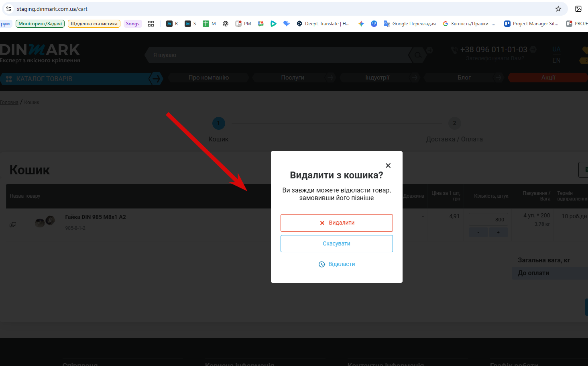Image resolution: width=588 pixels, height=366 pixels.
Task: Open the Послуги menu item
Action: coord(293,78)
